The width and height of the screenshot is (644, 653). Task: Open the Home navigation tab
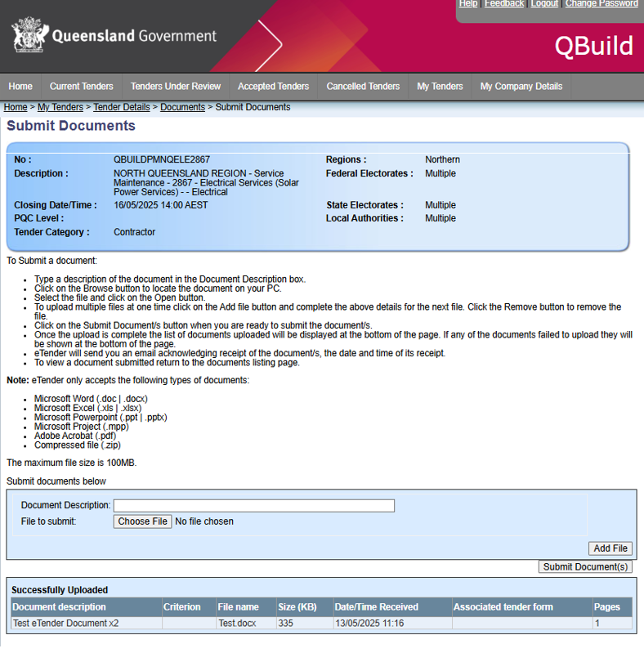20,86
